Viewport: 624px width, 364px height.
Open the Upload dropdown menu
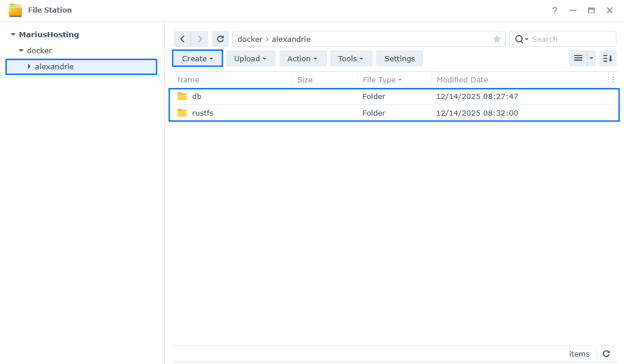[x=251, y=58]
